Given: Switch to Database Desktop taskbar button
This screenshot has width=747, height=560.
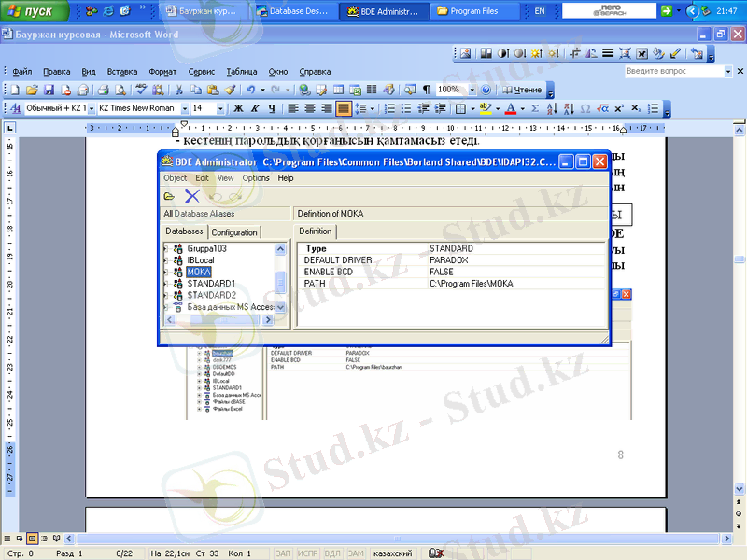Looking at the screenshot, I should pos(294,11).
